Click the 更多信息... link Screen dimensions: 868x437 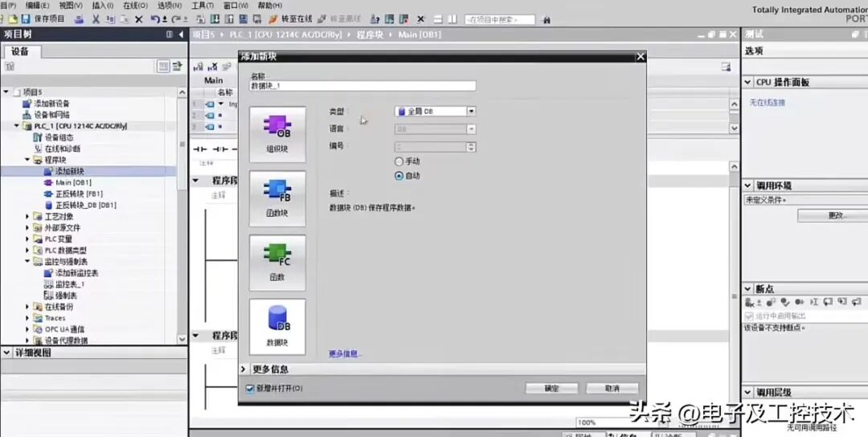click(344, 353)
